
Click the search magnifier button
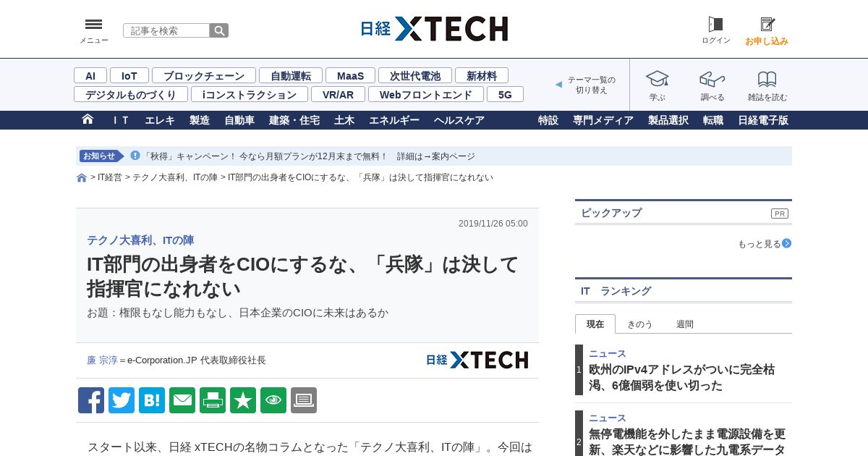219,30
